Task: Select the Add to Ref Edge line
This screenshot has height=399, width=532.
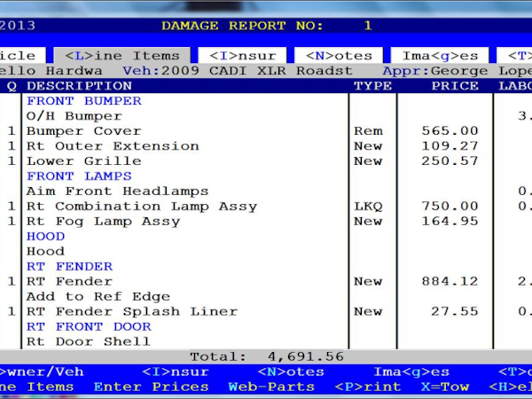Action: tap(98, 296)
